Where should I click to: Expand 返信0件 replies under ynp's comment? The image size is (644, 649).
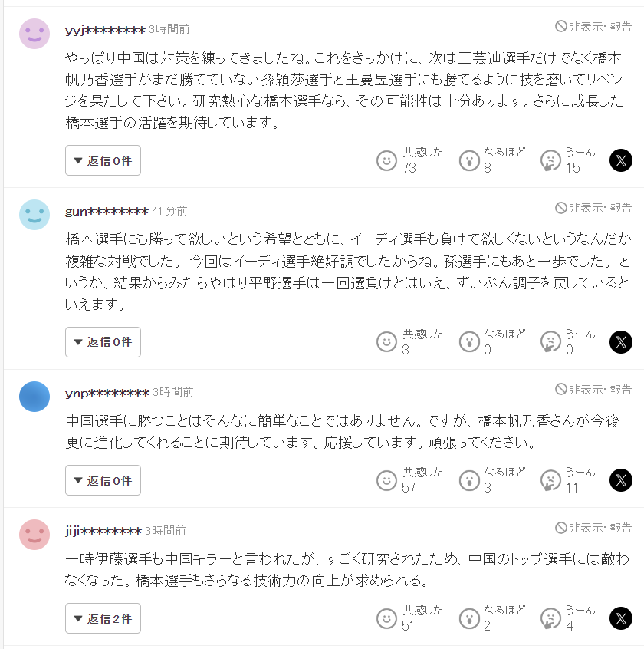(x=103, y=480)
